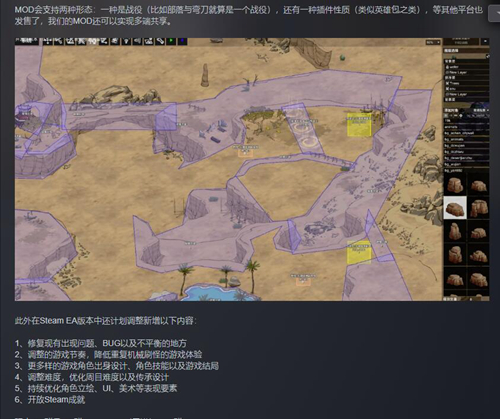500x419 pixels.
Task: Open the mode dropdown at toolbar's left end
Action: tap(27, 41)
